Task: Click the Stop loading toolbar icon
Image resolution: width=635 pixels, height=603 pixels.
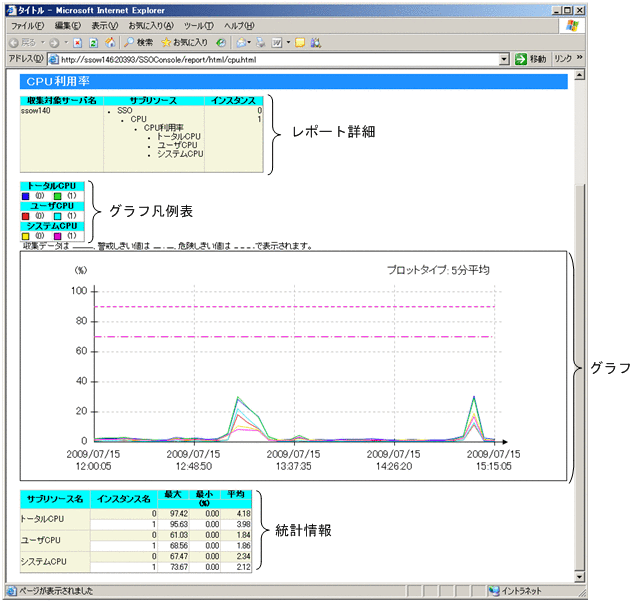Action: (77, 43)
